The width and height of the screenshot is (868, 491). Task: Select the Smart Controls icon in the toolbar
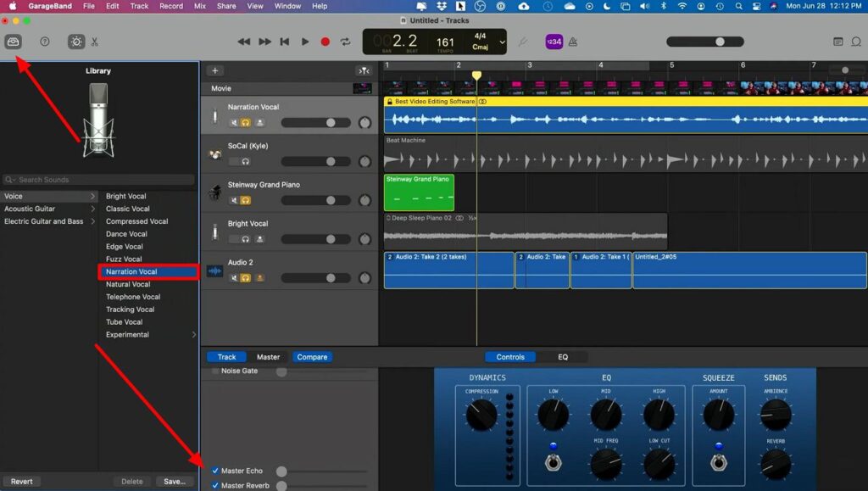coord(75,41)
